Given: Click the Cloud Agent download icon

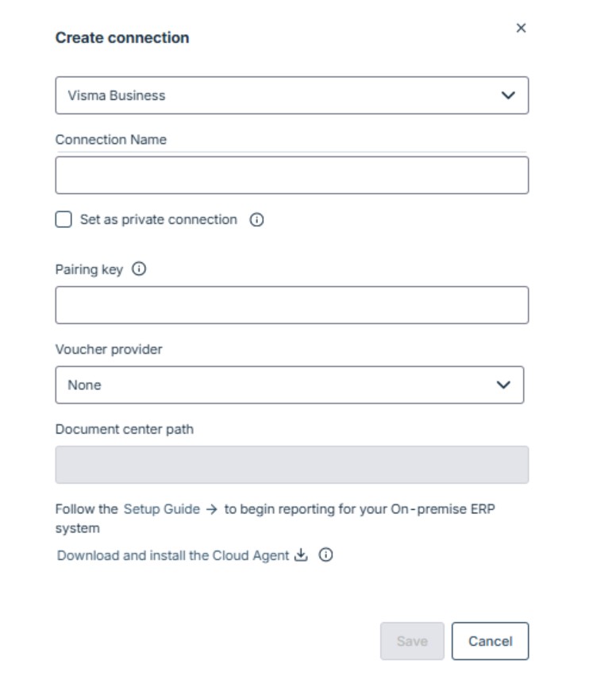Looking at the screenshot, I should pos(301,556).
